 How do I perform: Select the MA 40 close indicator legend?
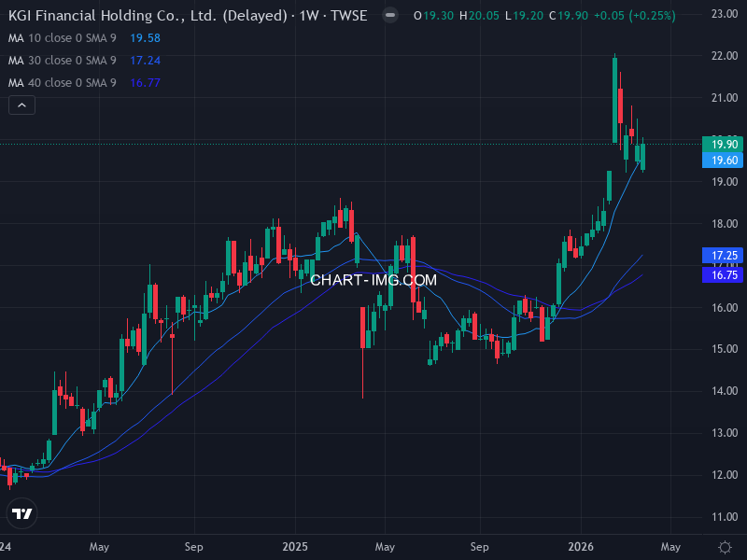pyautogui.click(x=63, y=83)
